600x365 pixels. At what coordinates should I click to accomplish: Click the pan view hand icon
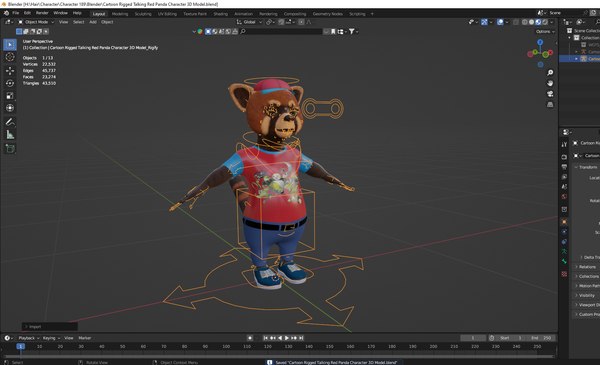pos(550,83)
